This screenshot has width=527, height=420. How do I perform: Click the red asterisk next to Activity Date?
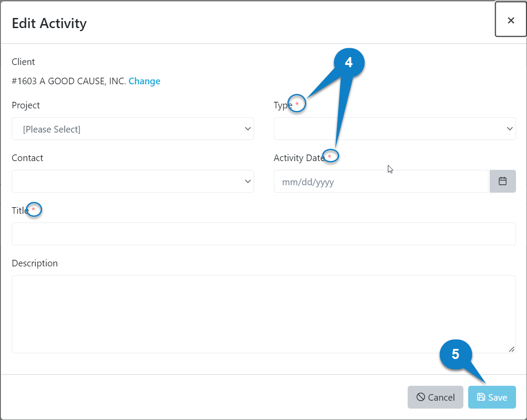point(330,156)
